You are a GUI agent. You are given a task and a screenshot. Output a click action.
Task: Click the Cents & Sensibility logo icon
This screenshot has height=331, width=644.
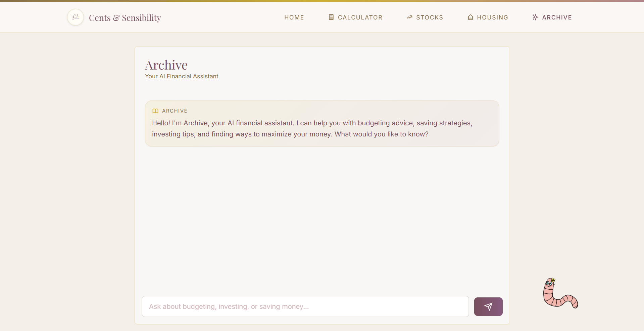tap(76, 17)
